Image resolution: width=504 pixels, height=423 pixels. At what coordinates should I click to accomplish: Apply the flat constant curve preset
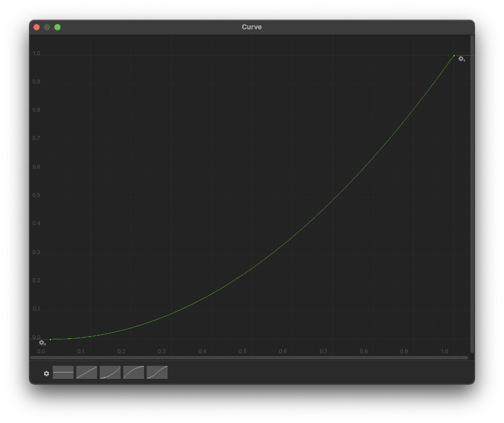point(63,373)
